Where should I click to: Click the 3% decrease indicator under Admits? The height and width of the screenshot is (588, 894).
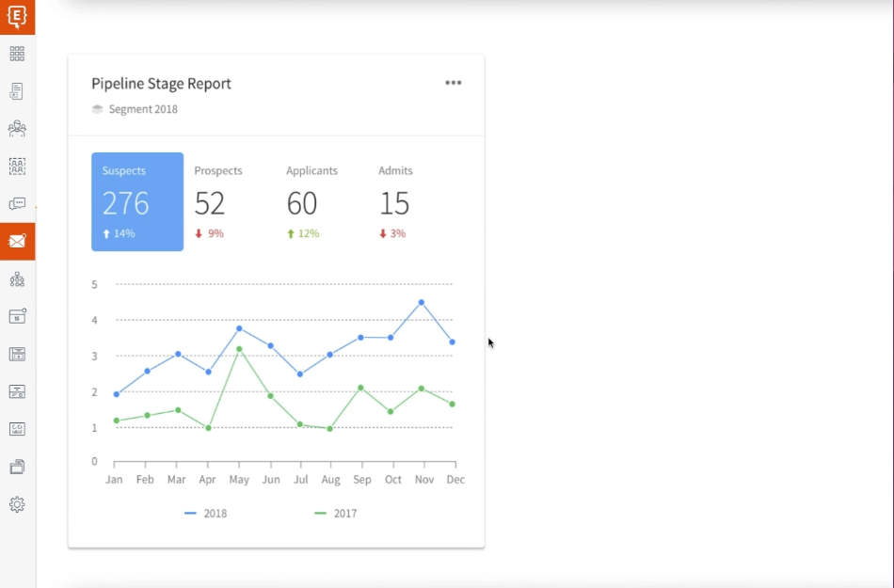point(392,233)
